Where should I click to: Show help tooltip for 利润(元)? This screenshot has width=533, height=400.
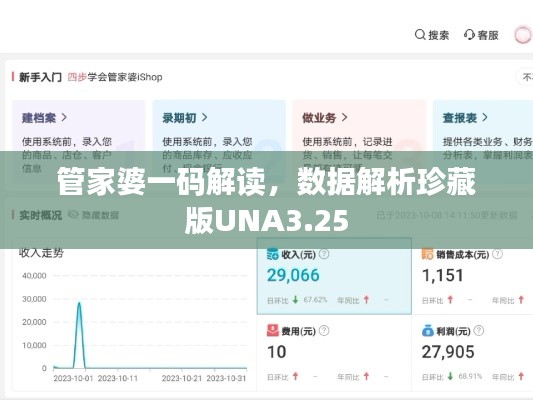click(x=479, y=330)
